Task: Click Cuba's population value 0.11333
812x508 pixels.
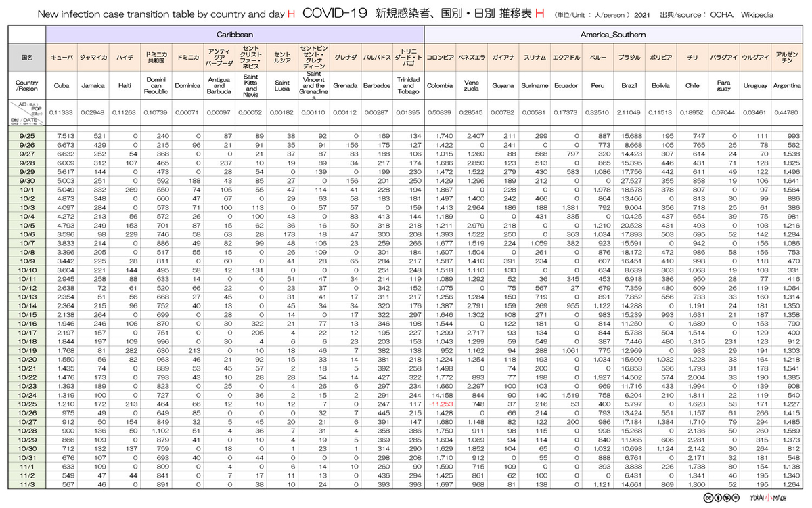Action: tap(62, 112)
